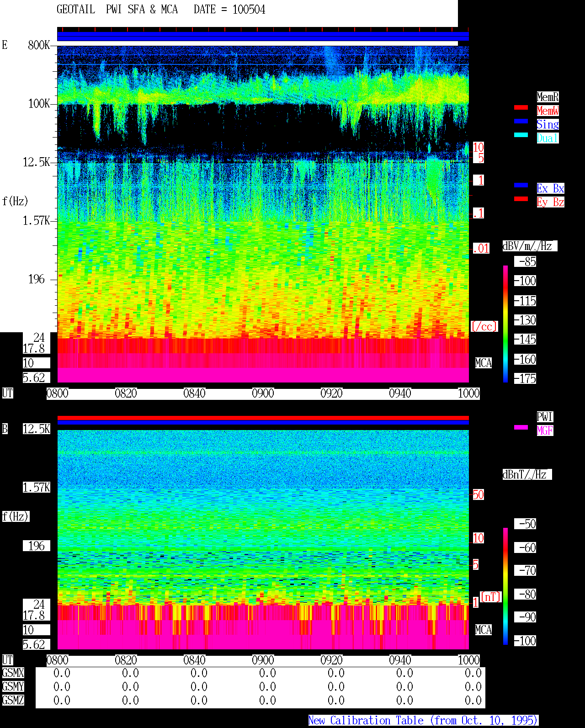Click the dBnT/√Hz color scale bar
The width and height of the screenshot is (585, 728).
[x=505, y=586]
